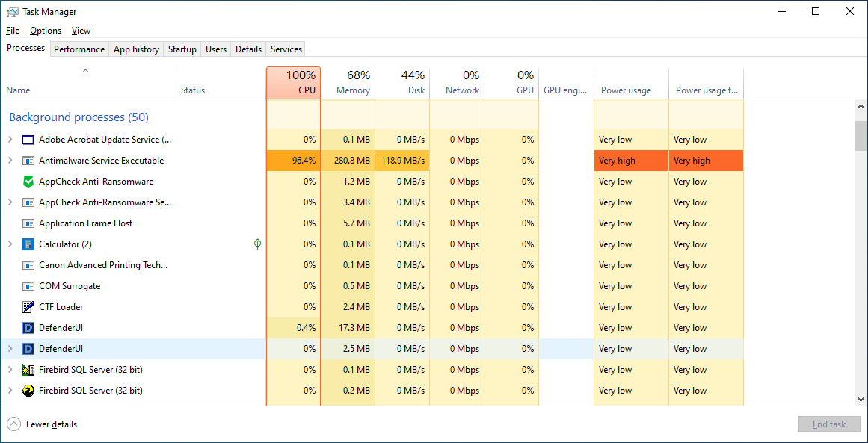Viewport: 868px width, 443px height.
Task: Click the DefenderUI icon in the 17.3 MB row
Action: (28, 328)
